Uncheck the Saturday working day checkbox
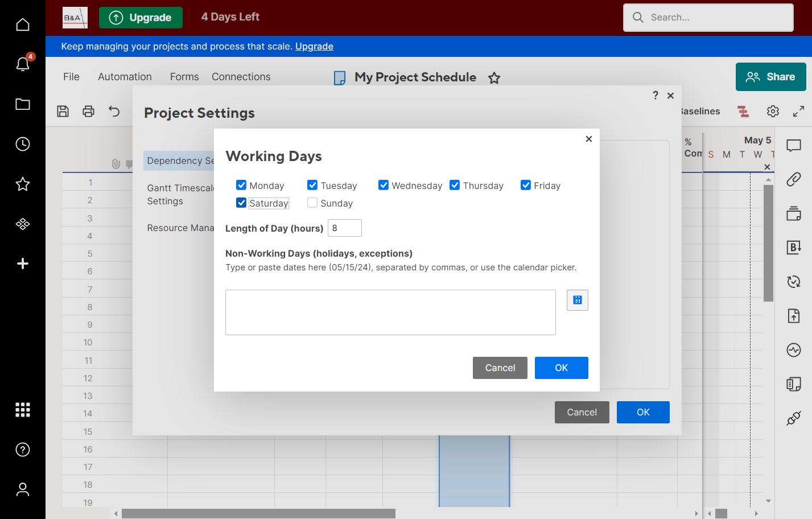Image resolution: width=812 pixels, height=519 pixels. (x=241, y=203)
